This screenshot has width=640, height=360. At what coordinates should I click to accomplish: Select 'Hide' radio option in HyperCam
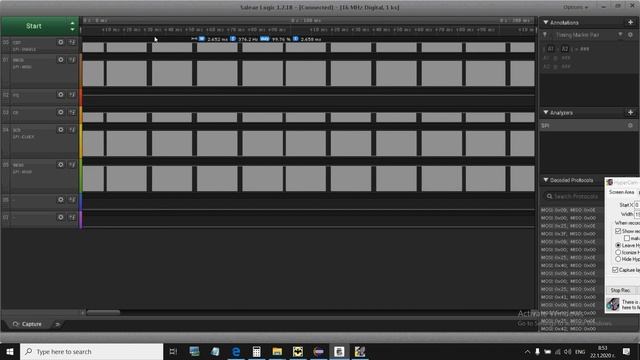[x=618, y=259]
